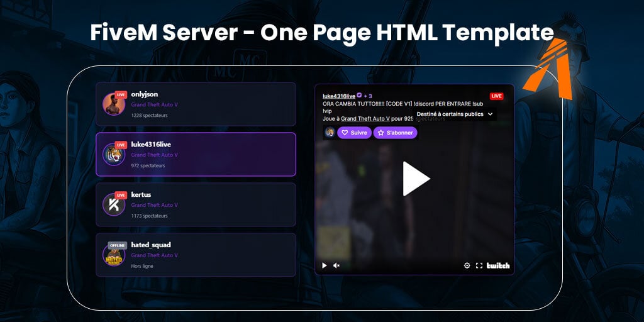This screenshot has height=322, width=644.
Task: Open kertus K logo avatar
Action: 114,204
